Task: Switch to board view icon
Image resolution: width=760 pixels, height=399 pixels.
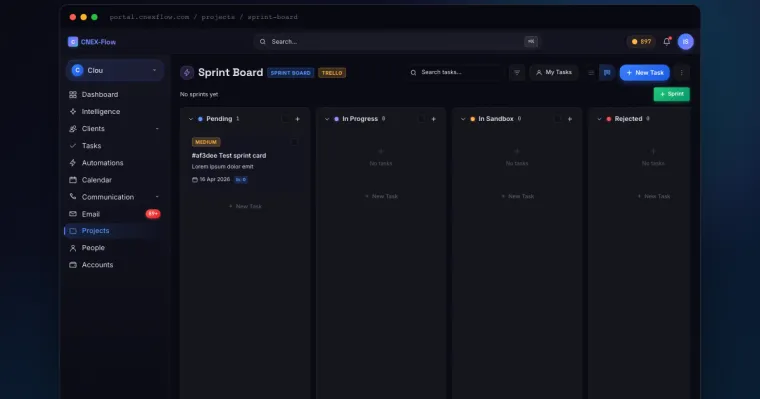Action: point(607,73)
